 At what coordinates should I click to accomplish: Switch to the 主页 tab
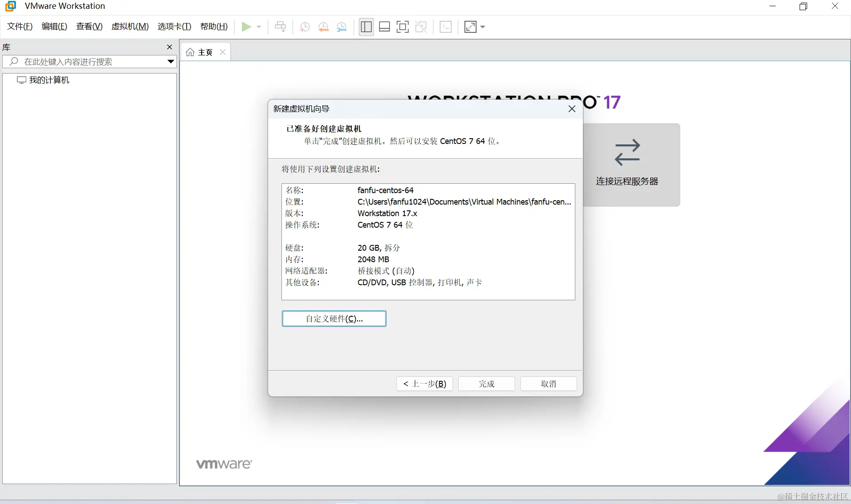(205, 52)
